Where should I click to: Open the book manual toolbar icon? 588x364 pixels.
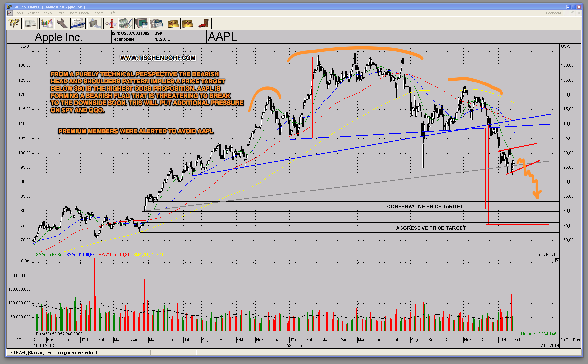click(30, 24)
